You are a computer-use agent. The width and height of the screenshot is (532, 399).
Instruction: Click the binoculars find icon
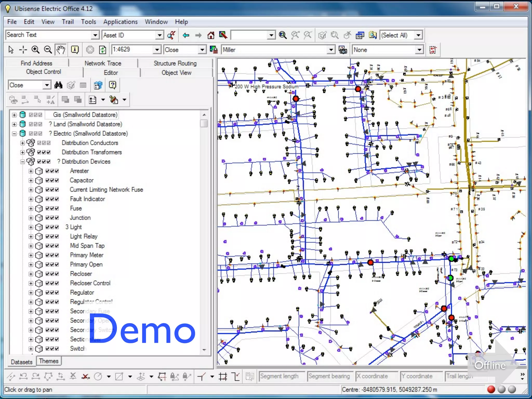click(58, 85)
